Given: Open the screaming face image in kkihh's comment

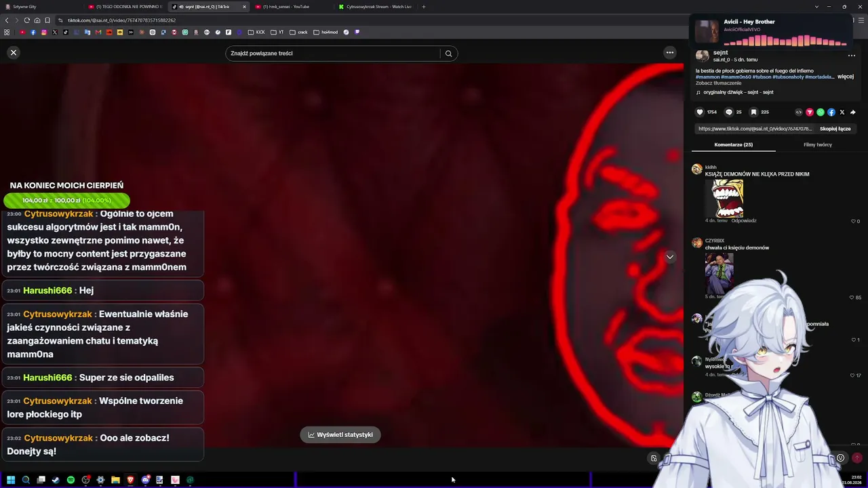Looking at the screenshot, I should pos(724,197).
